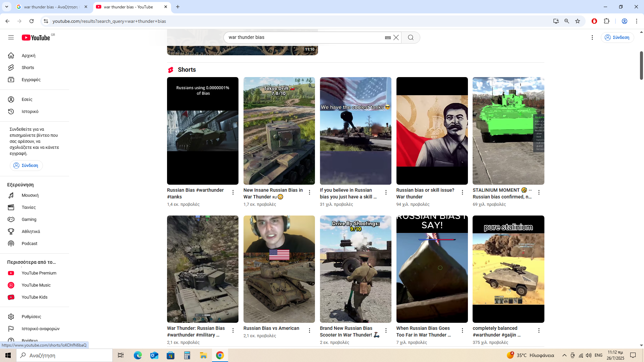The height and width of the screenshot is (362, 644).
Task: Open options for 'If you believe in Russian bias' short
Action: pyautogui.click(x=386, y=192)
